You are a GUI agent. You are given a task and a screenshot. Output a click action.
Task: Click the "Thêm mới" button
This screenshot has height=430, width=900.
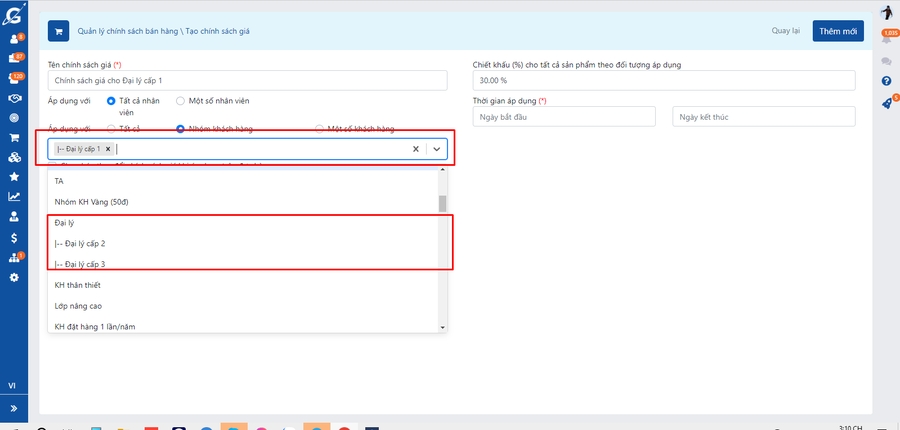(x=837, y=31)
